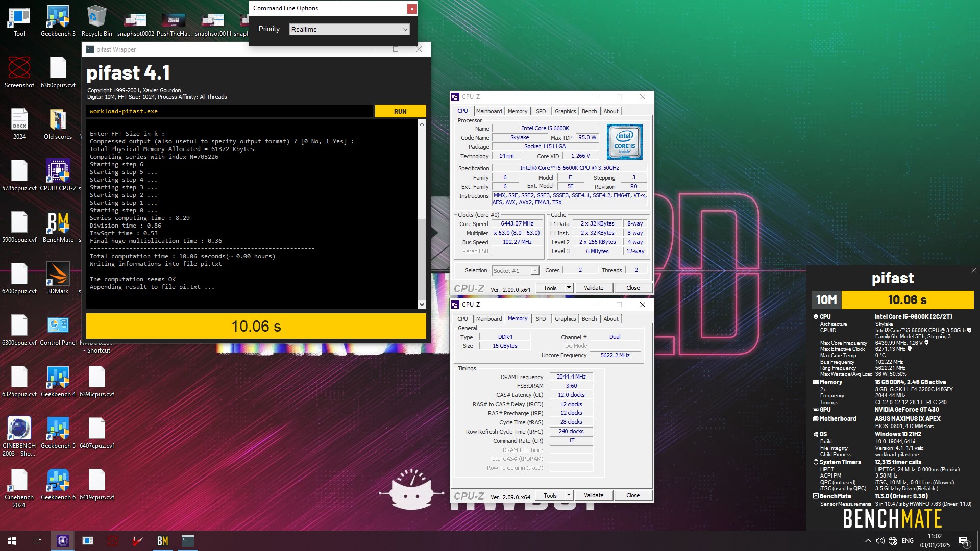Open Task View on the taskbar
Screen dimensions: 980x551
(x=37, y=541)
